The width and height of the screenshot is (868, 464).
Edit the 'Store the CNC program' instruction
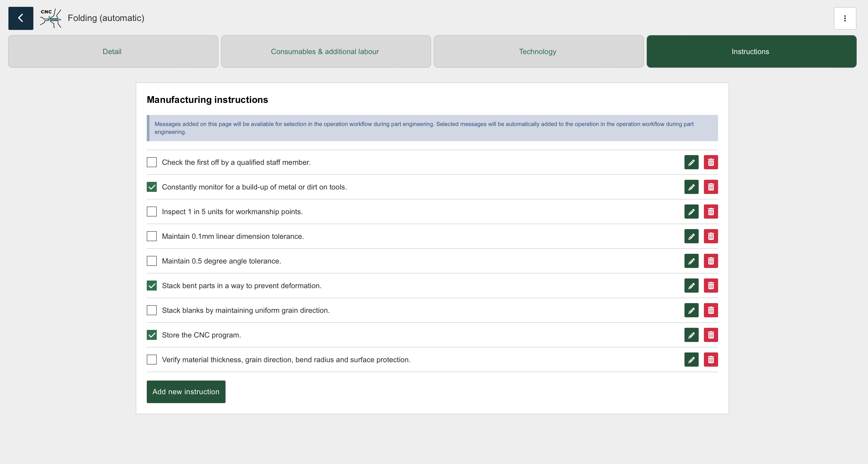click(691, 335)
